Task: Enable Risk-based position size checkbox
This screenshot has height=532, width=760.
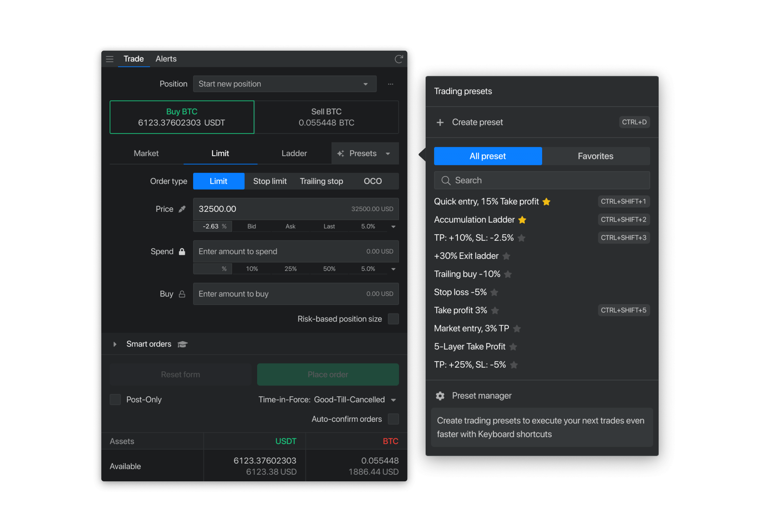Action: click(x=393, y=319)
